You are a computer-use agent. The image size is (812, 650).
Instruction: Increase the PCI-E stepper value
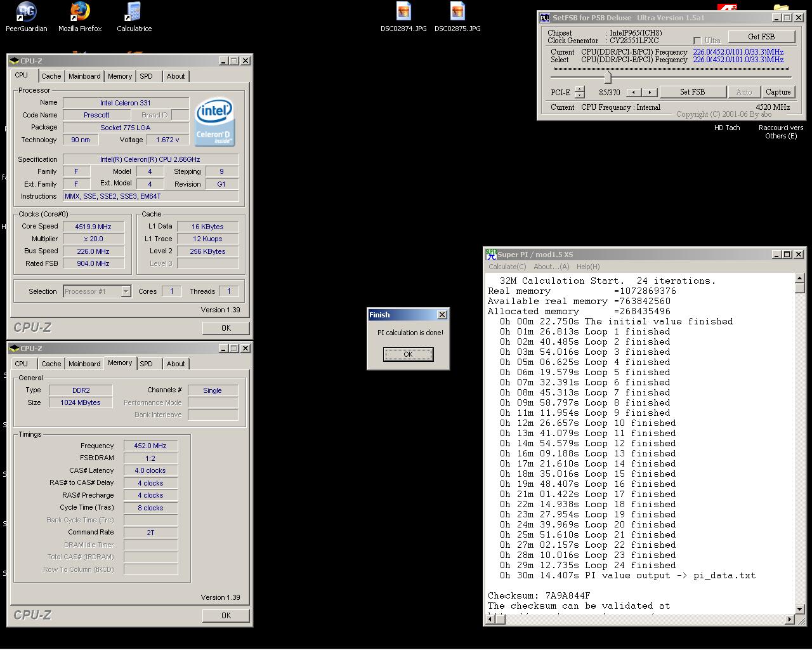click(580, 89)
